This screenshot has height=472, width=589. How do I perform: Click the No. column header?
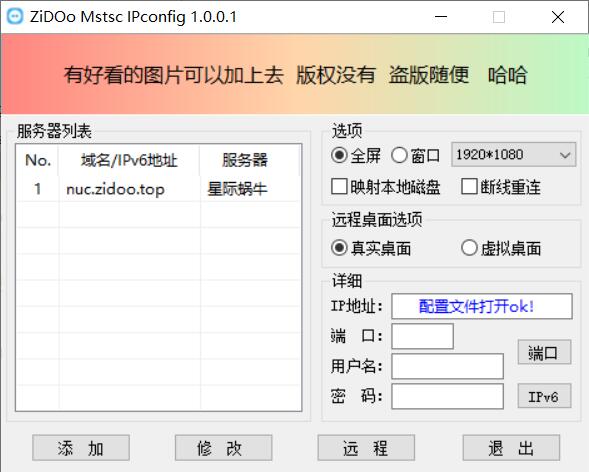[x=38, y=160]
